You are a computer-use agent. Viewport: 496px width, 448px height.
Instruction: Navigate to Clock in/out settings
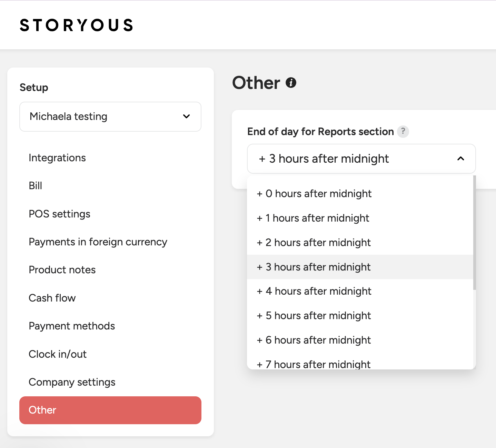(58, 354)
